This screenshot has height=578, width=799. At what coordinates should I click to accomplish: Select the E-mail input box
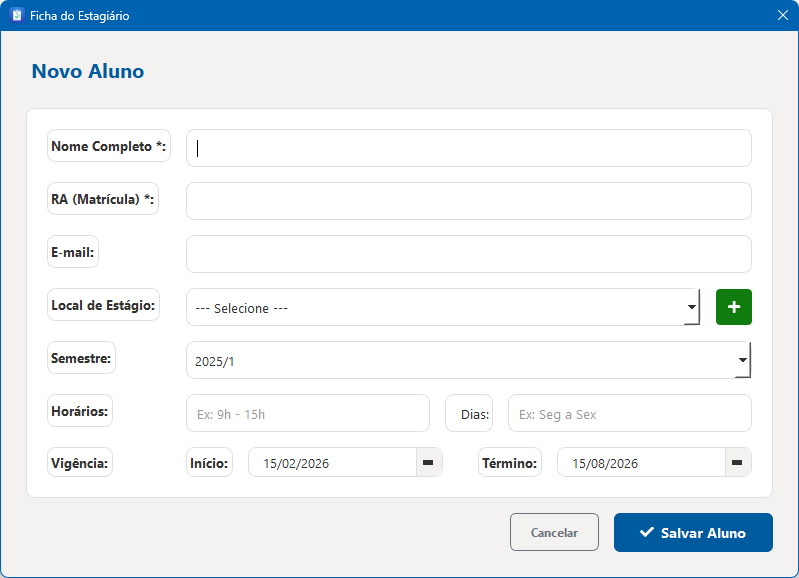(468, 254)
